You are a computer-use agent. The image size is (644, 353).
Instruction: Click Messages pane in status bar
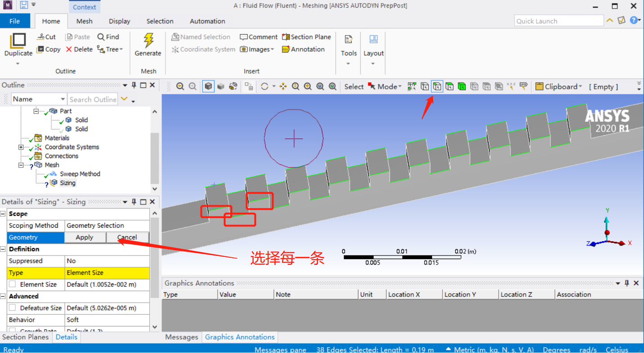click(280, 349)
